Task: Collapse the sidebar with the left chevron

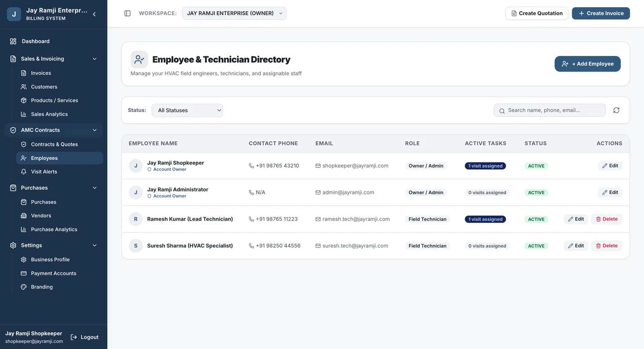Action: coord(94,14)
